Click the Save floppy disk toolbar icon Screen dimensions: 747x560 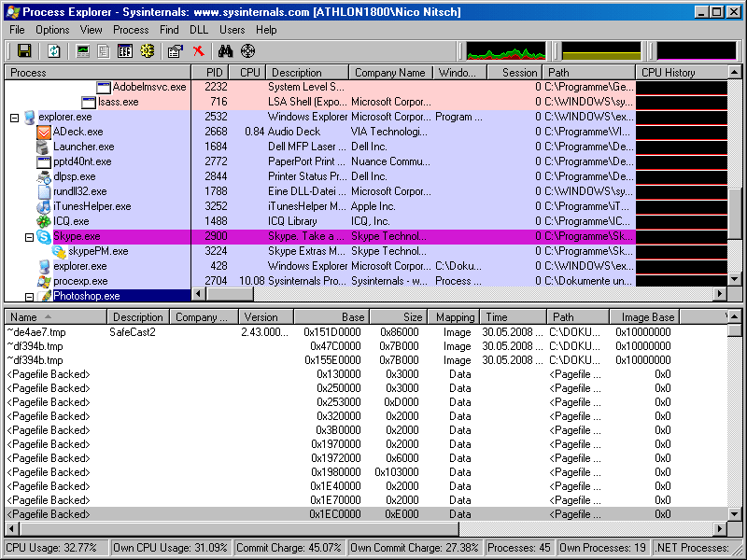(24, 51)
